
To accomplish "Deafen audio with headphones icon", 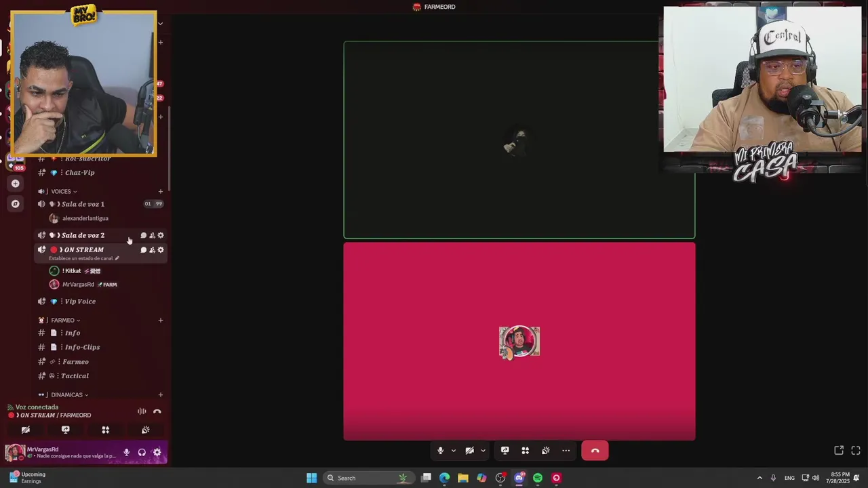I will click(142, 453).
